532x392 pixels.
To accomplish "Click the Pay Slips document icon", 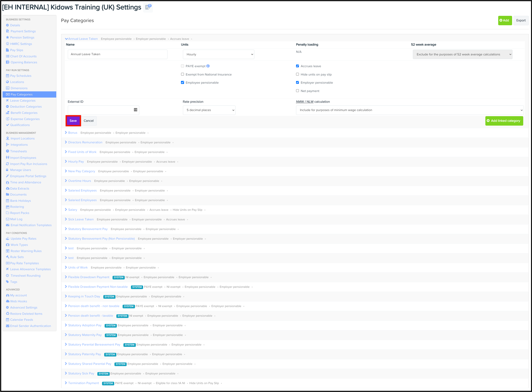I will pyautogui.click(x=7, y=50).
